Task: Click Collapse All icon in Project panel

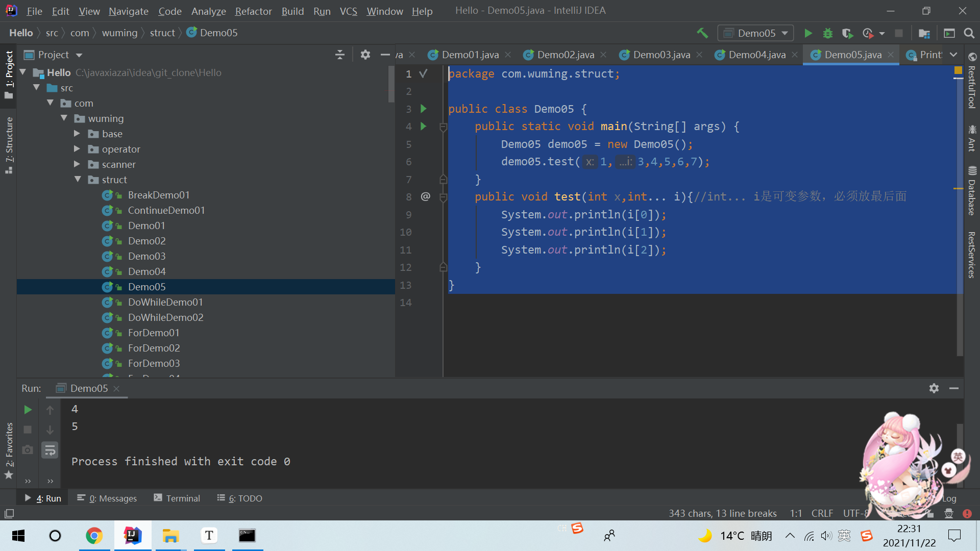Action: tap(340, 55)
